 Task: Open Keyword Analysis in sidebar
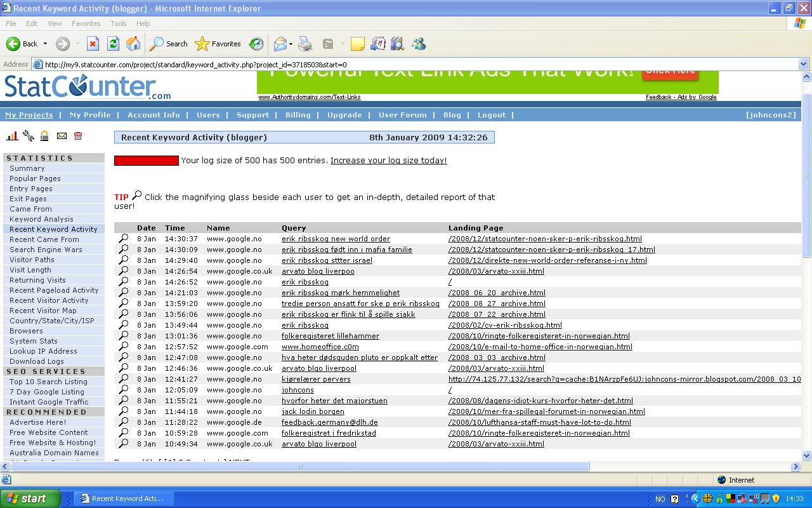tap(41, 219)
